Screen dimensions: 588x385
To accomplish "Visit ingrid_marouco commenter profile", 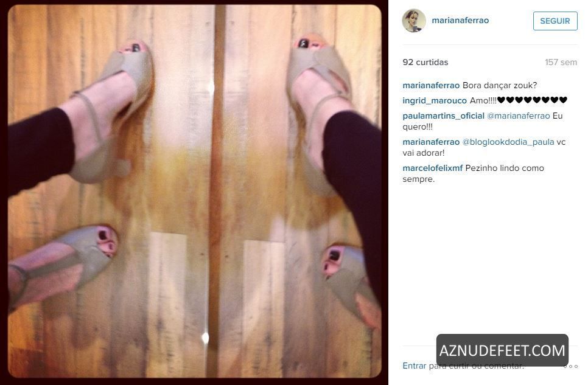I will pyautogui.click(x=435, y=100).
